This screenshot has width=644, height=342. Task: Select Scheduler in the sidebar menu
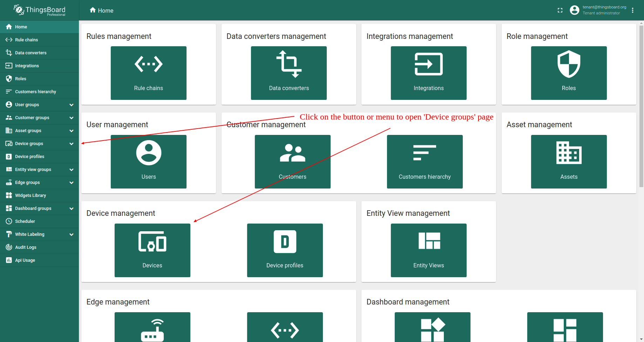25,221
